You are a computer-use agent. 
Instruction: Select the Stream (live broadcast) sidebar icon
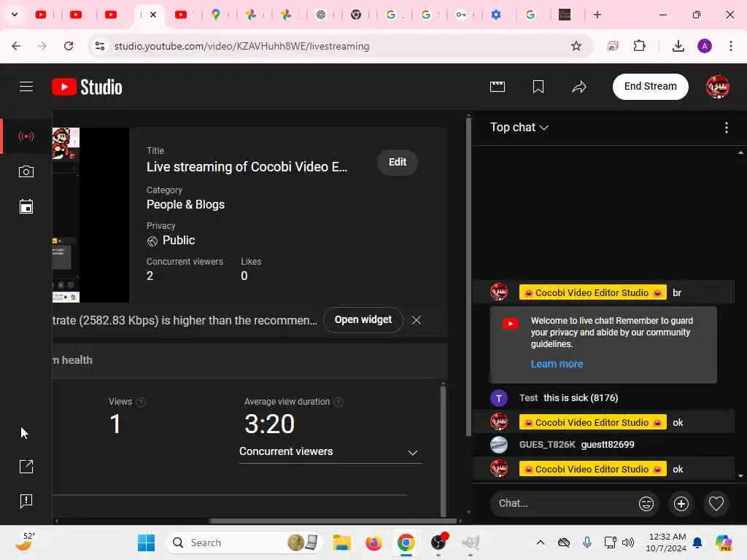(26, 136)
